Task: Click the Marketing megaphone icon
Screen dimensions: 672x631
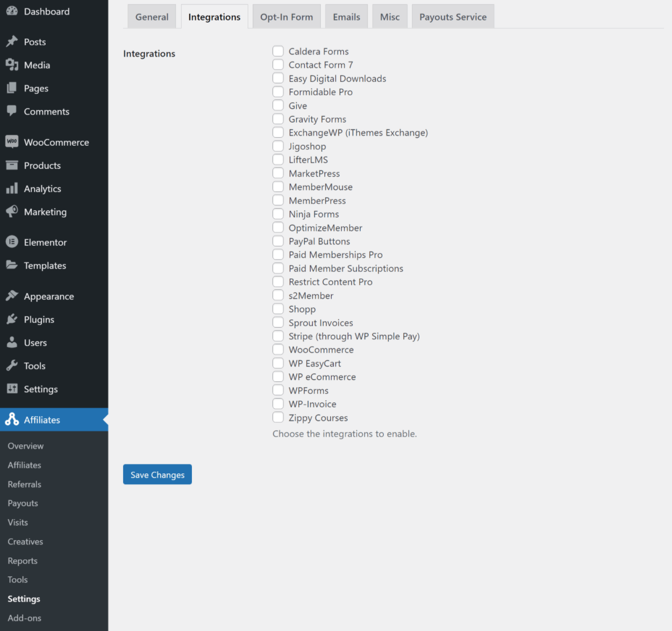Action: (12, 211)
